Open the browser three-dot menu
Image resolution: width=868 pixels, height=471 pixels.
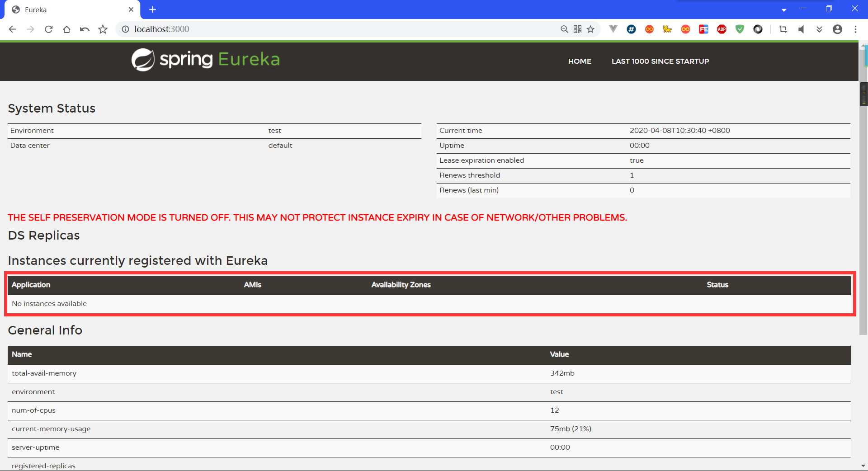click(x=856, y=29)
